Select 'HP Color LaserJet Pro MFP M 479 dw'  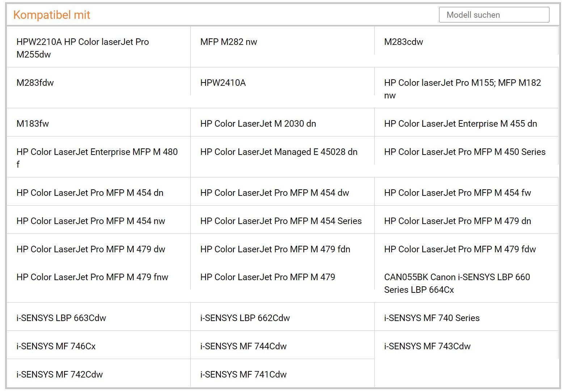[x=90, y=249]
